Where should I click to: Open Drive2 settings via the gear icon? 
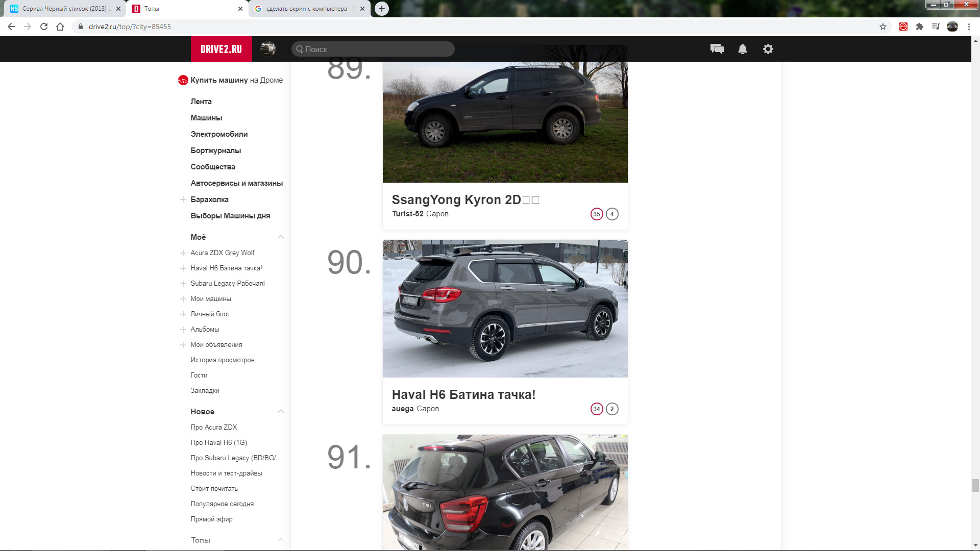[768, 49]
